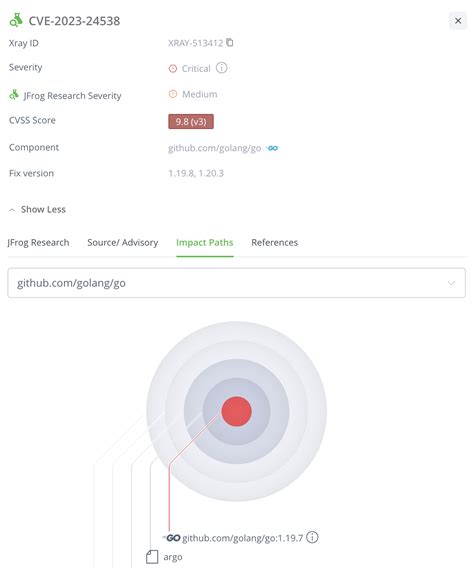Copy the XRAY-513412 ID
Viewport: 474px width, 568px height.
pos(230,42)
